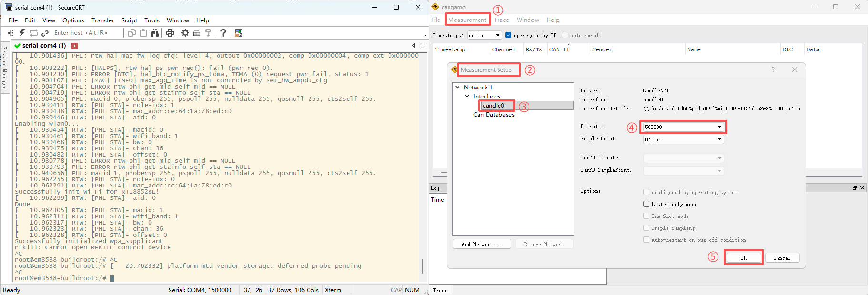The image size is (868, 295).
Task: Open the CanFD Bitrate dropdown
Action: [x=683, y=158]
